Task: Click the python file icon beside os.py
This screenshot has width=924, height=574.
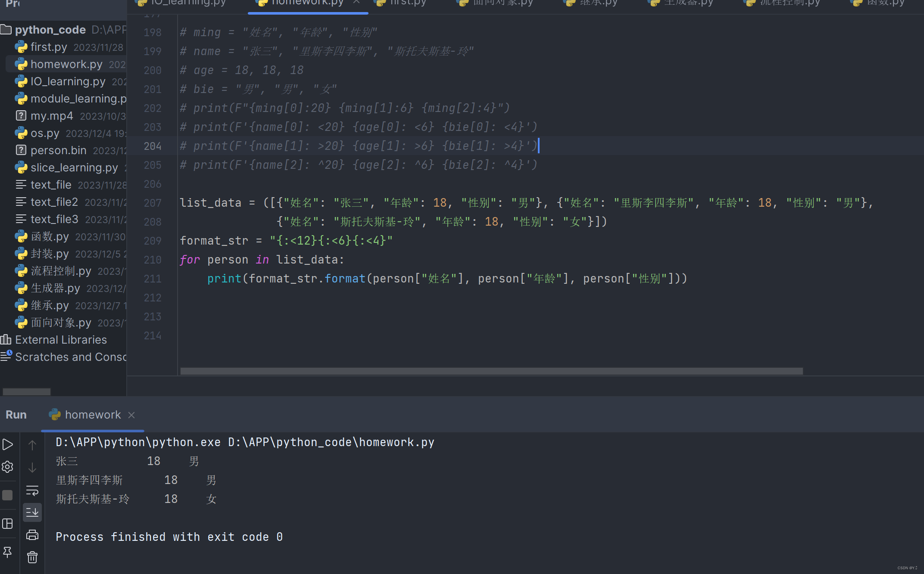Action: click(21, 133)
